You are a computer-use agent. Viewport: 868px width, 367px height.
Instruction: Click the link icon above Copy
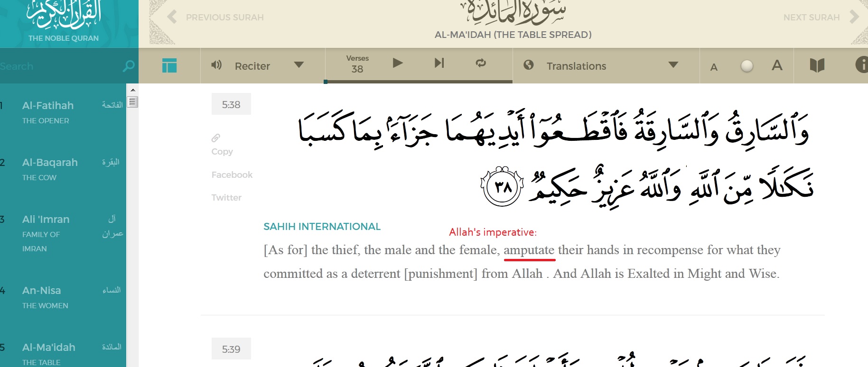click(x=216, y=138)
